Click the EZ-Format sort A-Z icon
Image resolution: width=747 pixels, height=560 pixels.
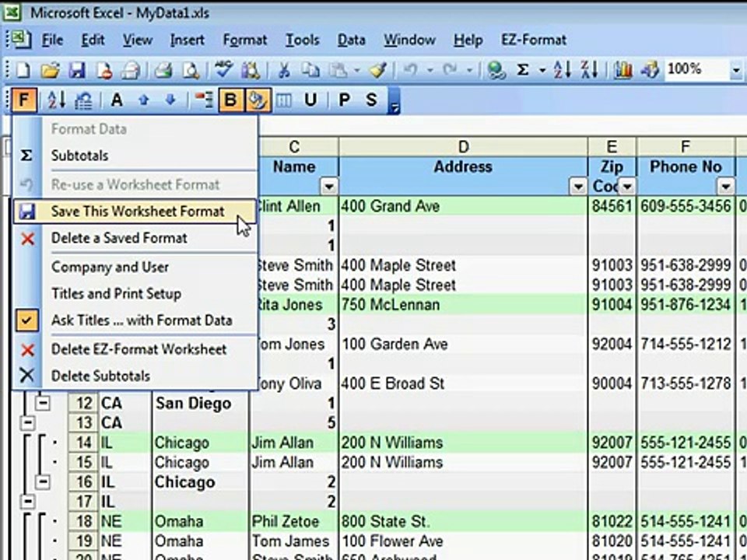tap(57, 100)
